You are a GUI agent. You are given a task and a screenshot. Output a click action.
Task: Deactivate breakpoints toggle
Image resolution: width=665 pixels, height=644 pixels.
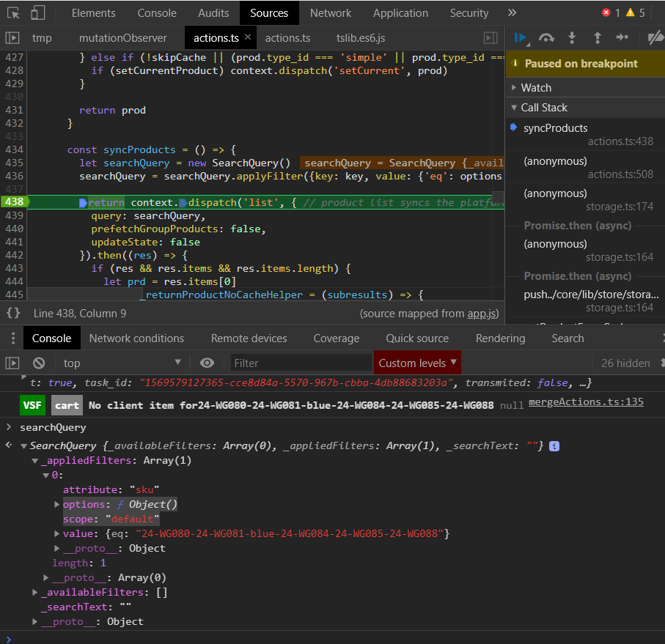click(655, 37)
